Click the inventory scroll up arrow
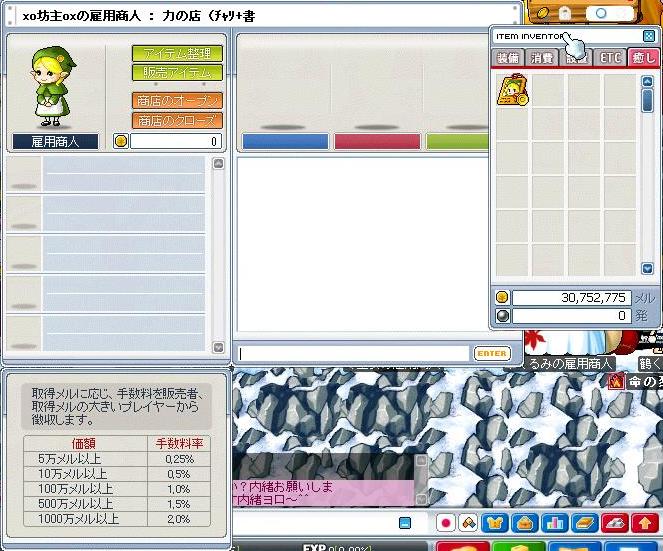Screen dimensions: 663x551 click(x=647, y=82)
